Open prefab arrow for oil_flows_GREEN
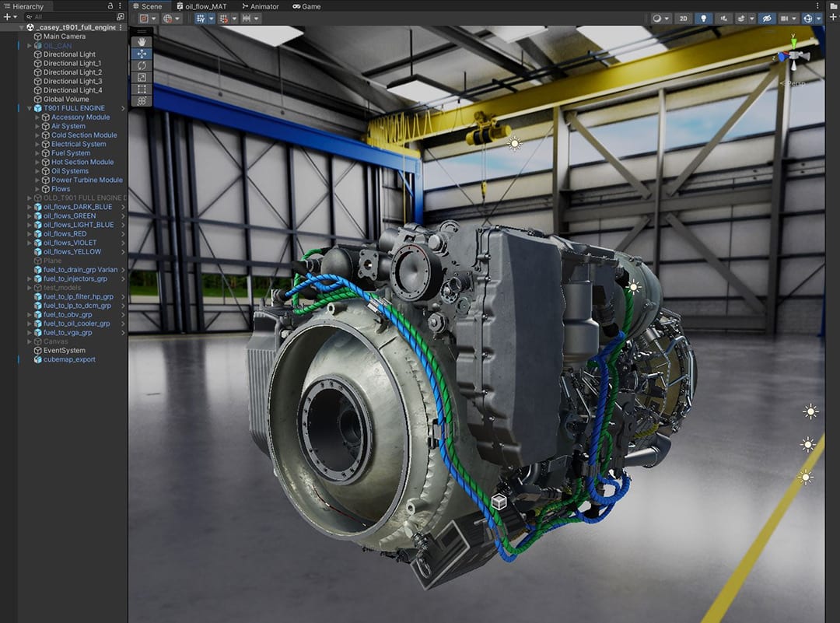Viewport: 840px width, 623px height. point(123,216)
